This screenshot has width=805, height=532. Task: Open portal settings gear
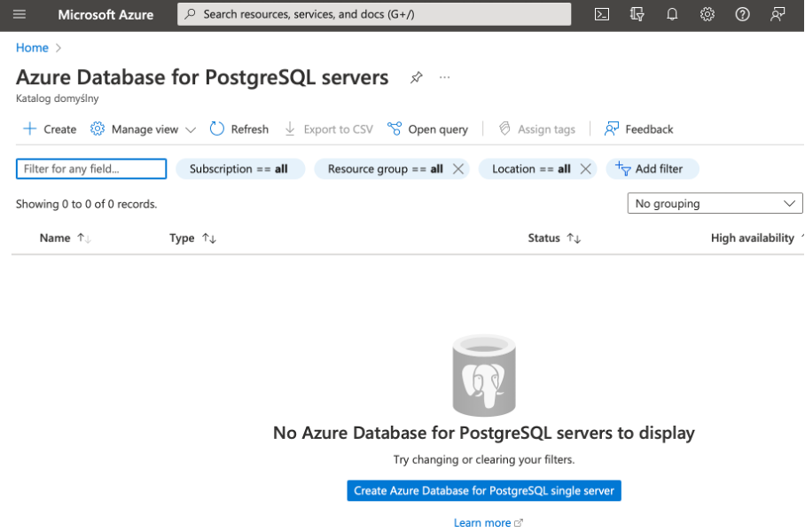(707, 14)
